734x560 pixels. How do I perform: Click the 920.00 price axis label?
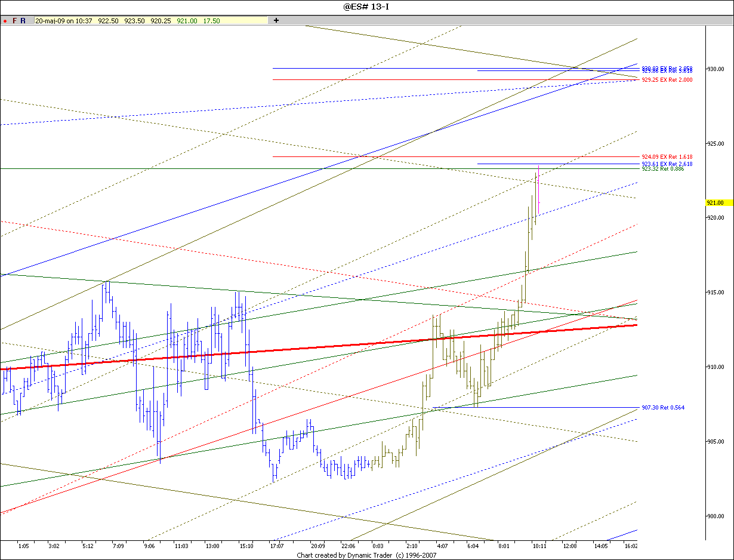tap(716, 218)
